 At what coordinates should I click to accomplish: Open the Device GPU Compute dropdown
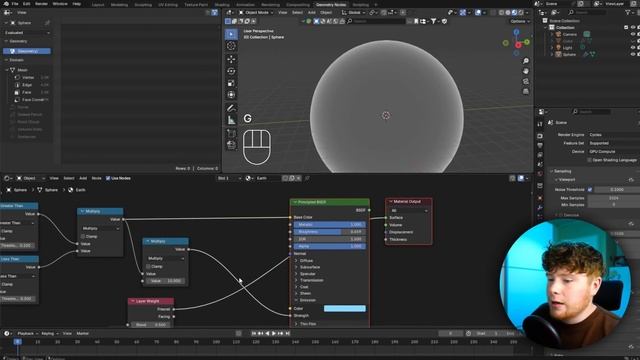(x=613, y=151)
